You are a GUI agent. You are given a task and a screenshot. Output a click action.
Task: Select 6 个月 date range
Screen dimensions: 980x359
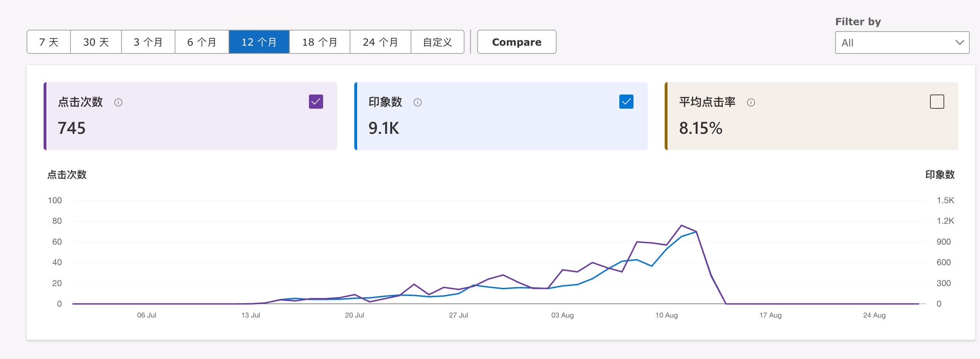point(201,42)
